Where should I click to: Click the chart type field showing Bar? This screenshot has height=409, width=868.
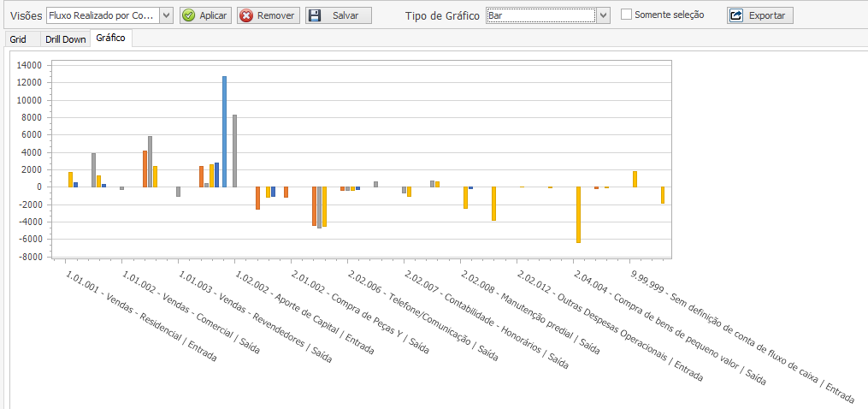540,15
